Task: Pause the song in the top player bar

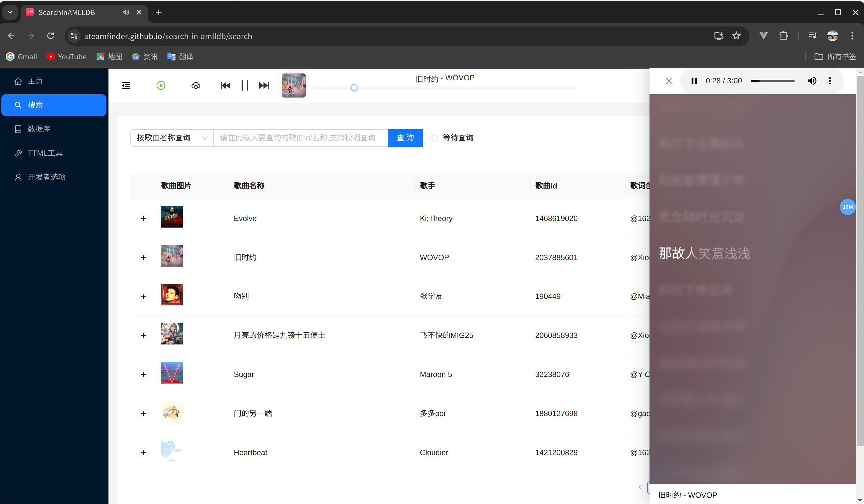Action: click(245, 86)
